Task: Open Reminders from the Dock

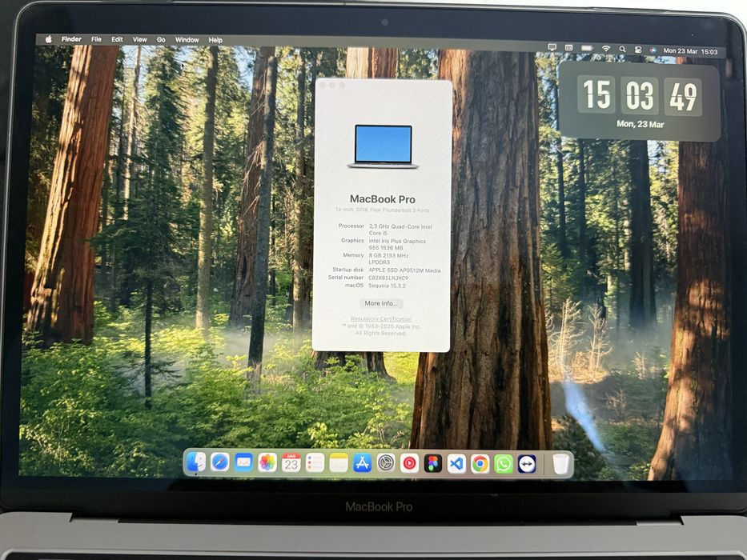Action: [315, 463]
